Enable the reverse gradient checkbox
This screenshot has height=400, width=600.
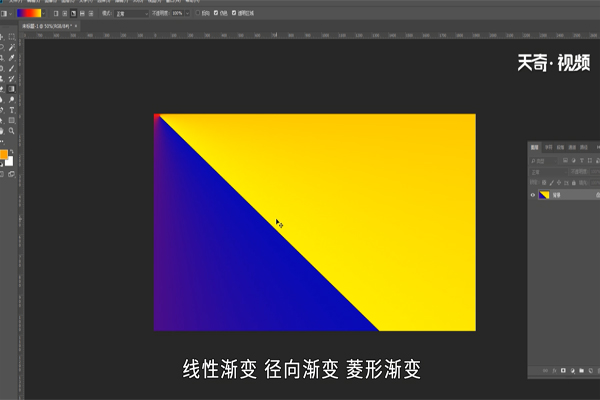point(198,13)
